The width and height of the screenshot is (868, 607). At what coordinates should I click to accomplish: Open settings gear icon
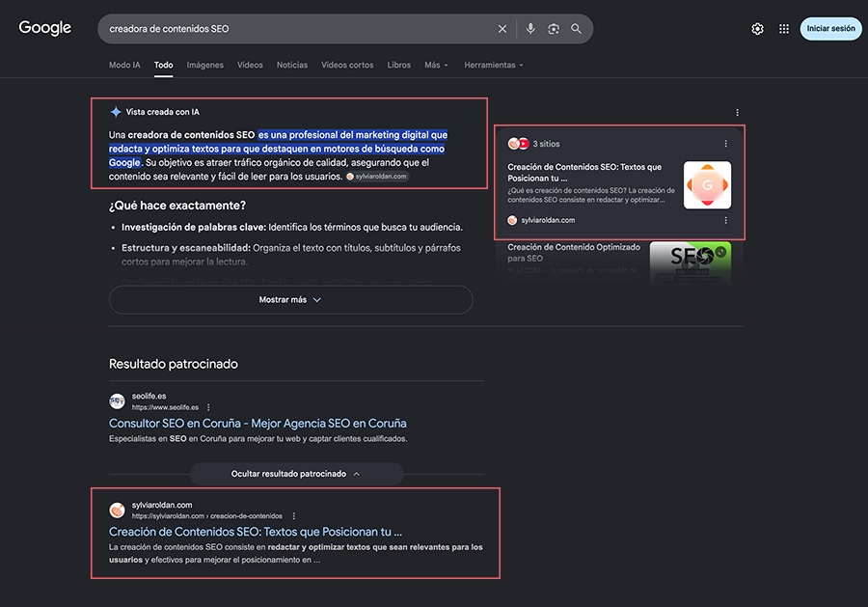pyautogui.click(x=757, y=29)
